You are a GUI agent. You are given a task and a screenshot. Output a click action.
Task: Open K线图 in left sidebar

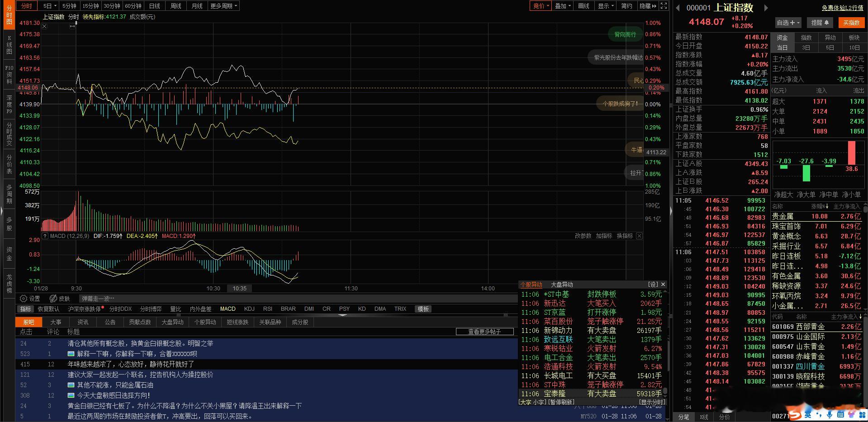click(9, 45)
